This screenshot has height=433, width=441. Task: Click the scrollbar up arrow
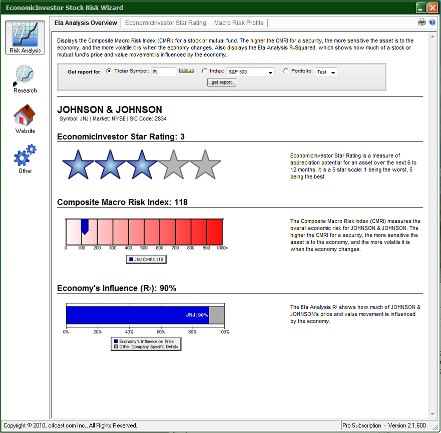[x=433, y=37]
